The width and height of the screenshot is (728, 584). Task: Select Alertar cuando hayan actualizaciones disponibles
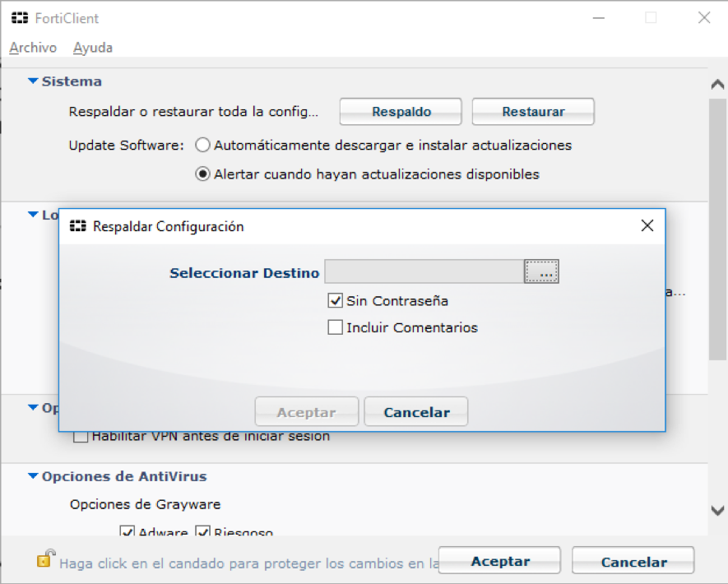(202, 174)
